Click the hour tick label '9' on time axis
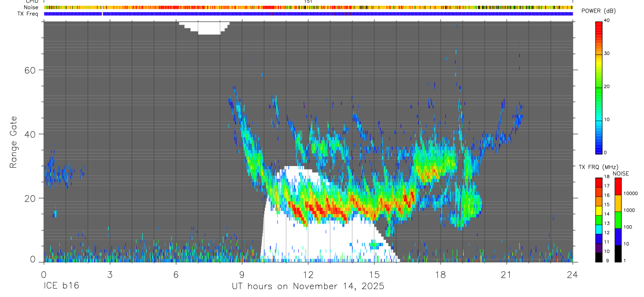Screen dimensions: 644x297 (242, 274)
